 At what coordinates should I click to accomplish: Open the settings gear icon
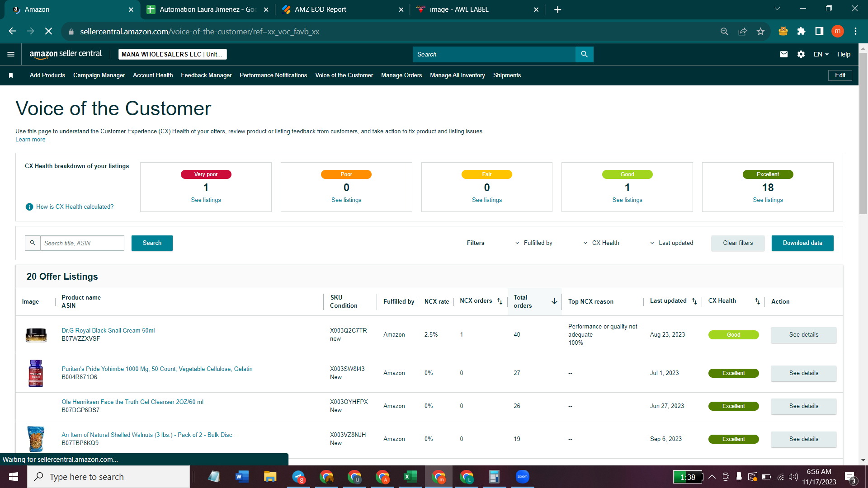tap(801, 54)
